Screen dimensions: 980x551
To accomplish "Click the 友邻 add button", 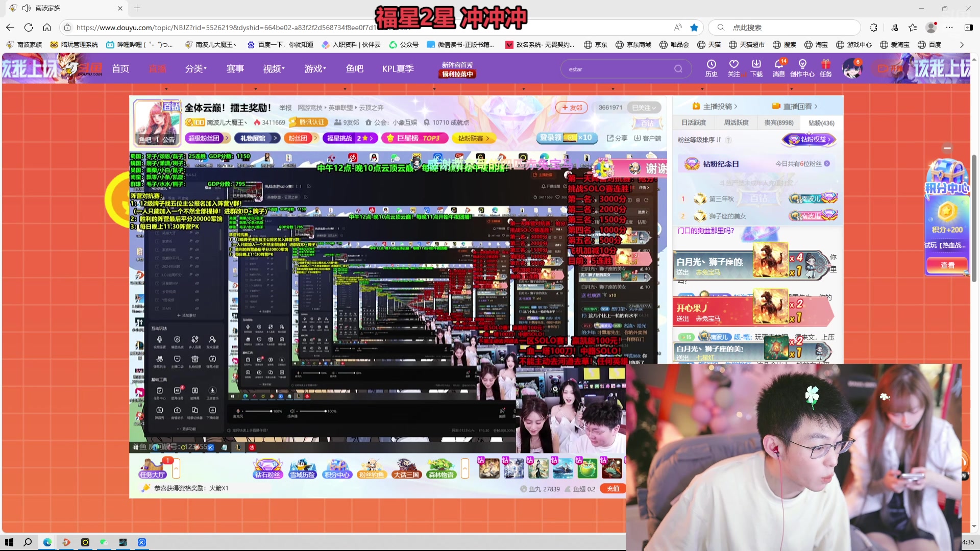I will 572,108.
